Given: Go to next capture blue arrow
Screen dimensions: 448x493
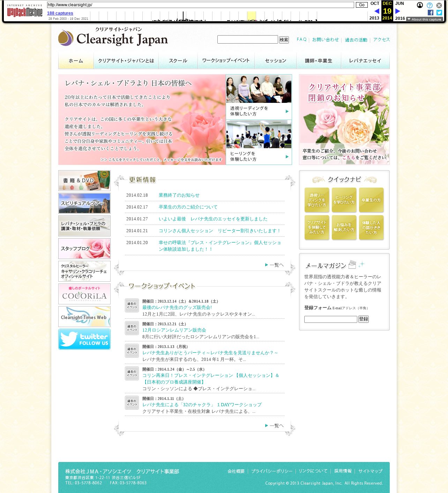Looking at the screenshot, I should (x=397, y=11).
